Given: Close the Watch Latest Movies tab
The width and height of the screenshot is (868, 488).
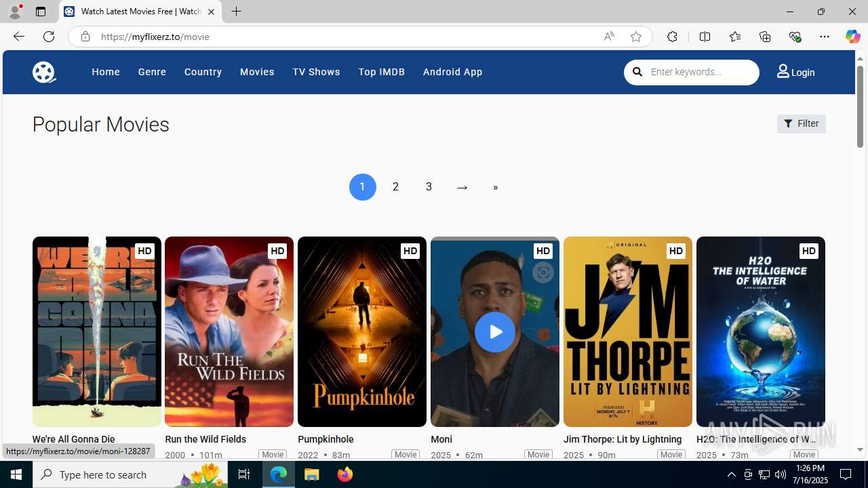Looking at the screenshot, I should tap(211, 12).
